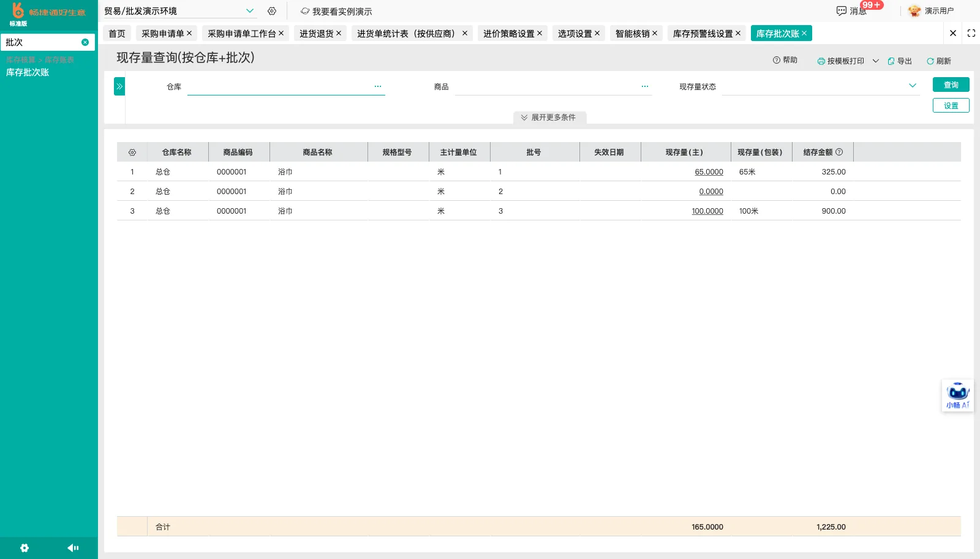
Task: Click 导出 to export data
Action: [900, 61]
